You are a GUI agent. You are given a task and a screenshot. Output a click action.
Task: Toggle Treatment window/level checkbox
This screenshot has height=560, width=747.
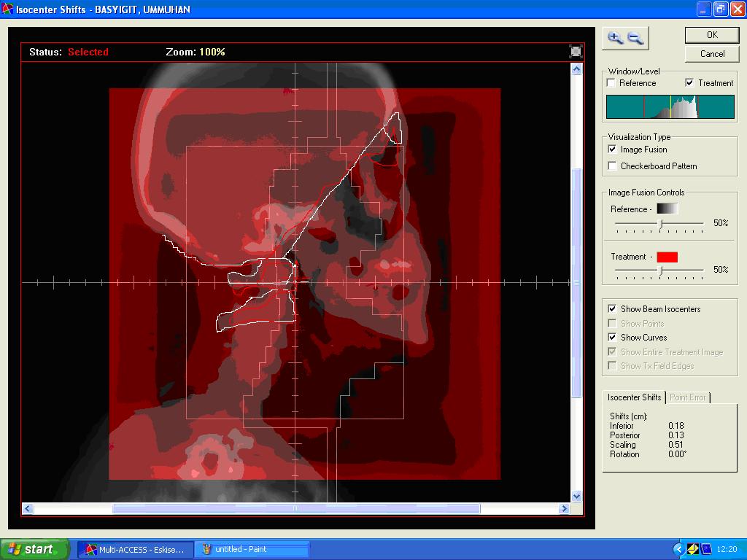(689, 83)
